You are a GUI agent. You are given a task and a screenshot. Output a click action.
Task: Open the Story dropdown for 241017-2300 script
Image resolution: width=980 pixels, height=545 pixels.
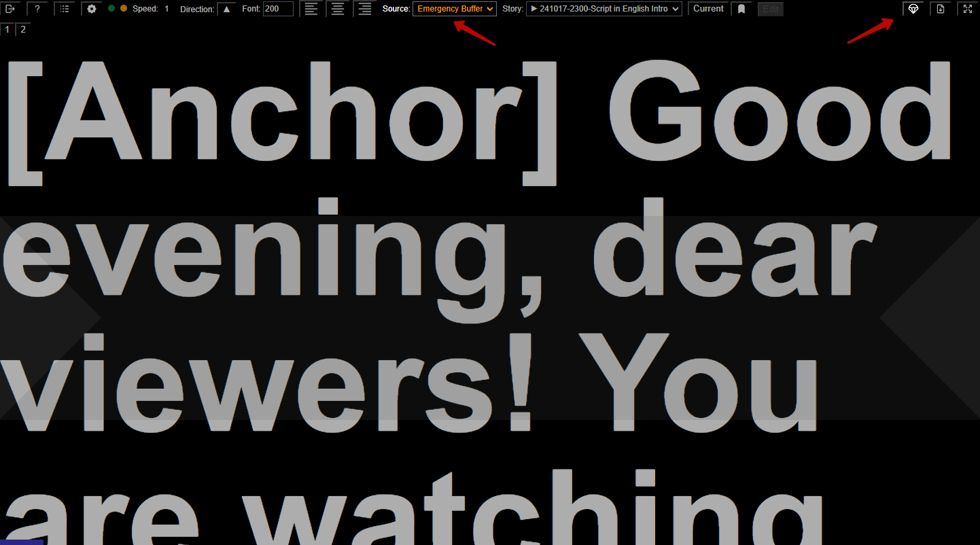[x=604, y=9]
